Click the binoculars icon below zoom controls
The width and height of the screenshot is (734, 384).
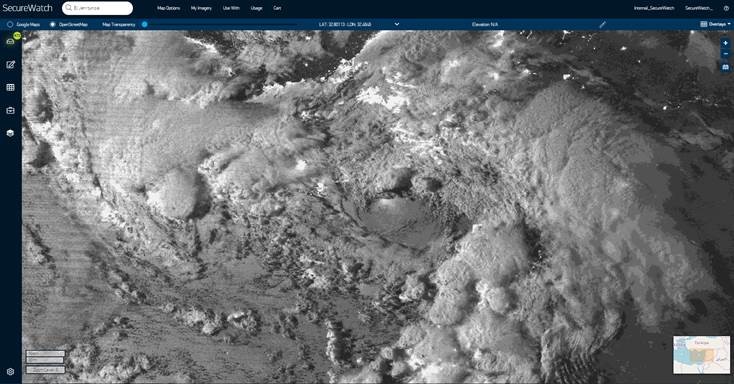click(x=726, y=67)
